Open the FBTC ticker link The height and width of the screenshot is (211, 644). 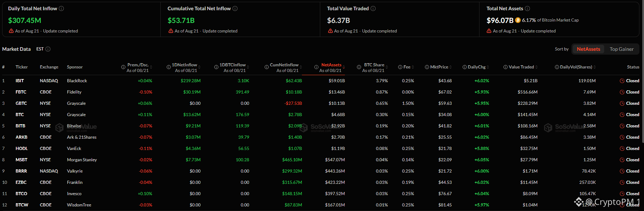(21, 92)
